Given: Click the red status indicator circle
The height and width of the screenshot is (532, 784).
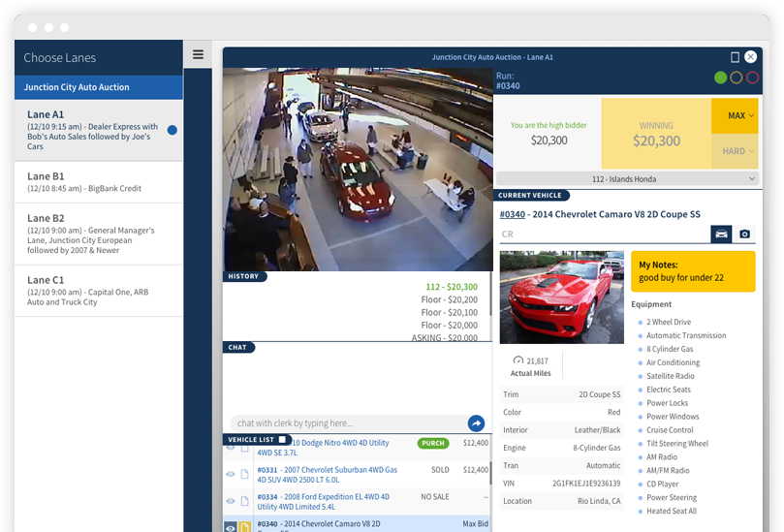Looking at the screenshot, I should pyautogui.click(x=752, y=78).
